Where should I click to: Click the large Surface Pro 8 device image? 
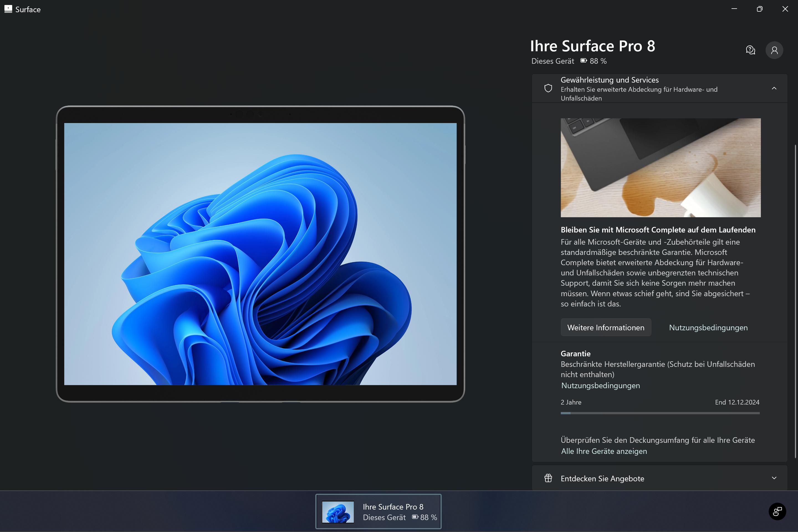(260, 254)
